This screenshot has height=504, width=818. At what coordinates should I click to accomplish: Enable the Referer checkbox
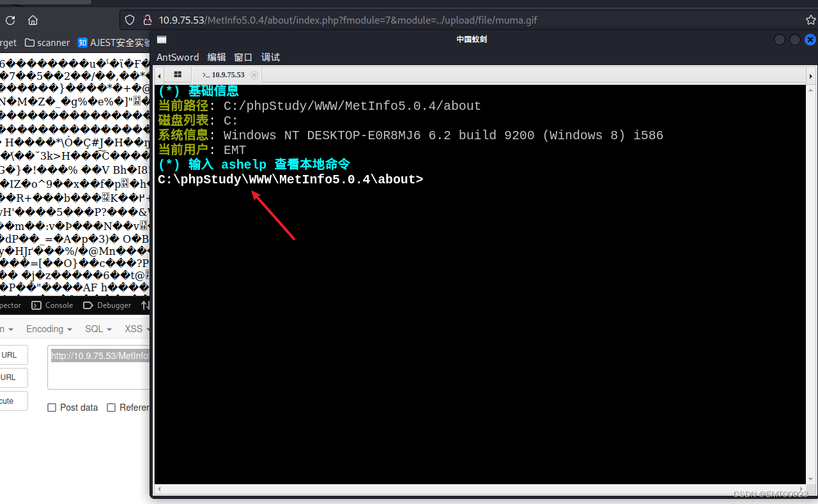point(111,408)
